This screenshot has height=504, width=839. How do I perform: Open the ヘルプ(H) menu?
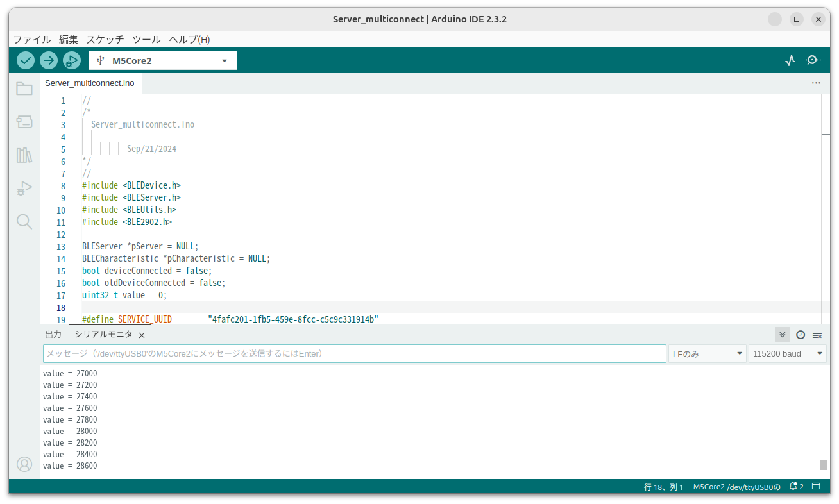[189, 40]
